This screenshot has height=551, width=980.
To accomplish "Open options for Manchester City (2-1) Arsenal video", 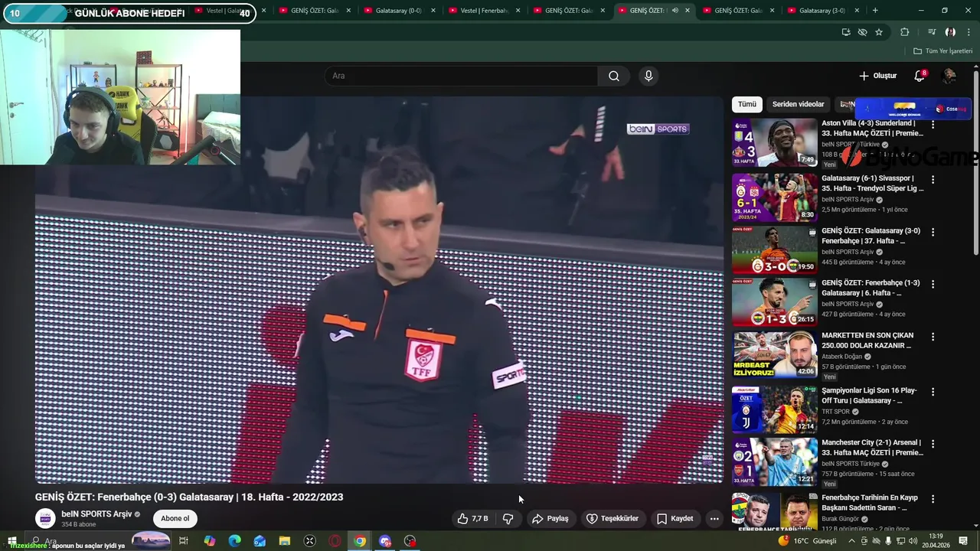I will click(x=933, y=444).
